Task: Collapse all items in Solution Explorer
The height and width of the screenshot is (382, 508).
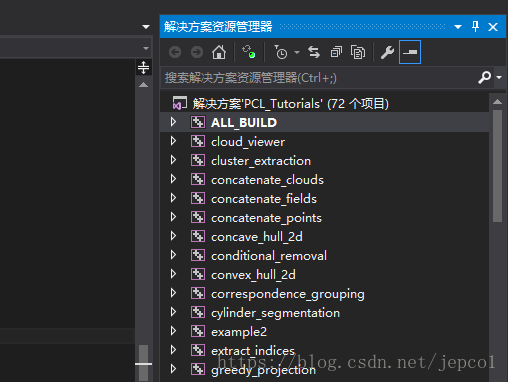Action: point(336,52)
